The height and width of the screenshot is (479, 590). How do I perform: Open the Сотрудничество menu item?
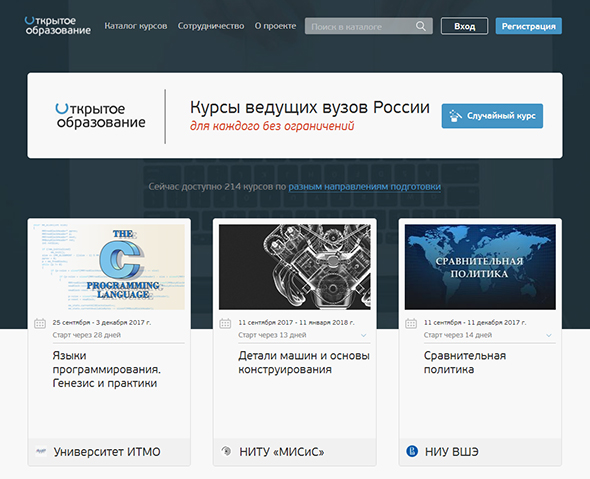click(x=211, y=26)
